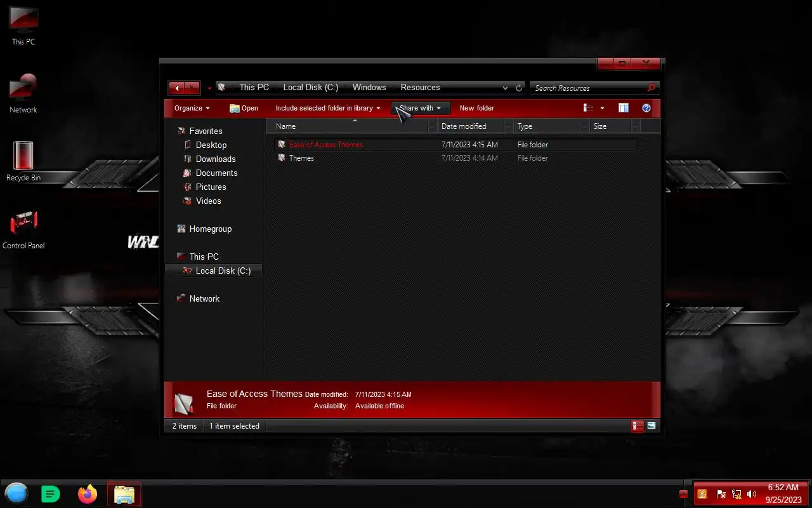The height and width of the screenshot is (508, 812).
Task: Click the Open toolbar button
Action: (244, 108)
